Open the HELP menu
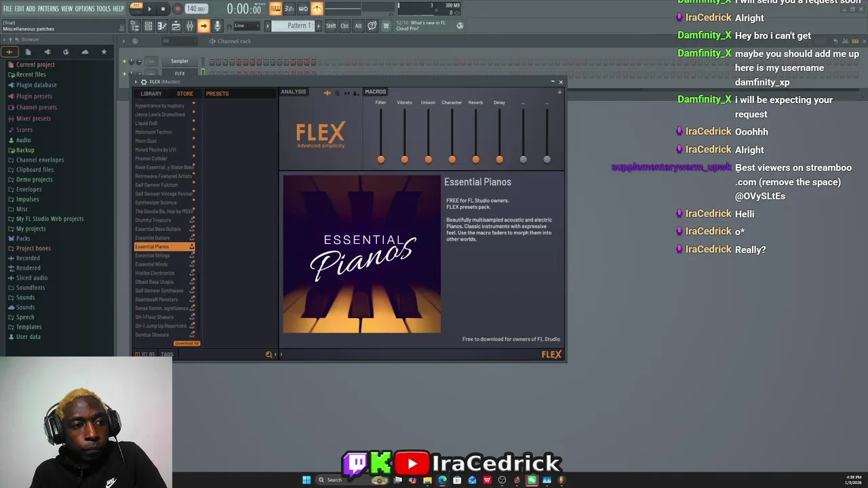Screen dimensions: 868x488 [x=119, y=9]
